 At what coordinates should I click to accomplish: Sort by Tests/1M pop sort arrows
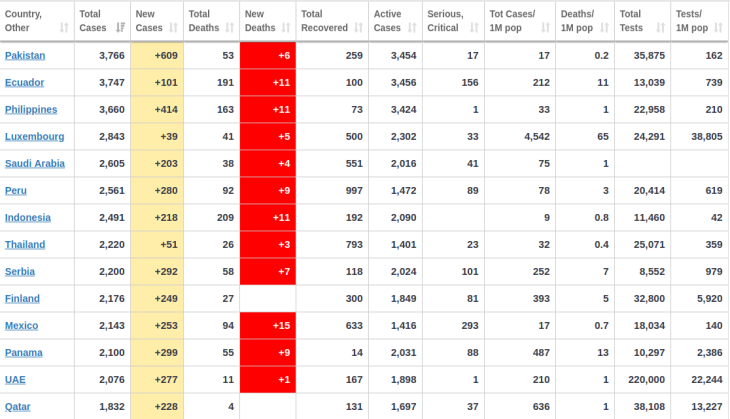click(x=719, y=28)
